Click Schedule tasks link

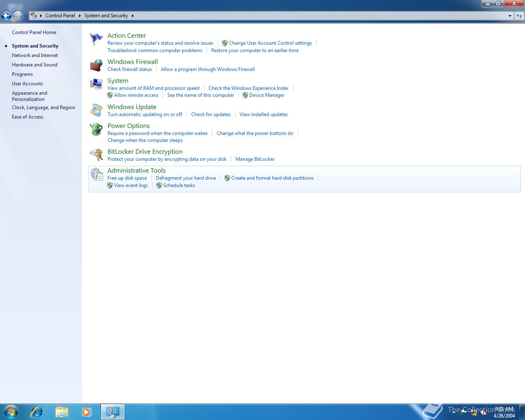coord(179,185)
